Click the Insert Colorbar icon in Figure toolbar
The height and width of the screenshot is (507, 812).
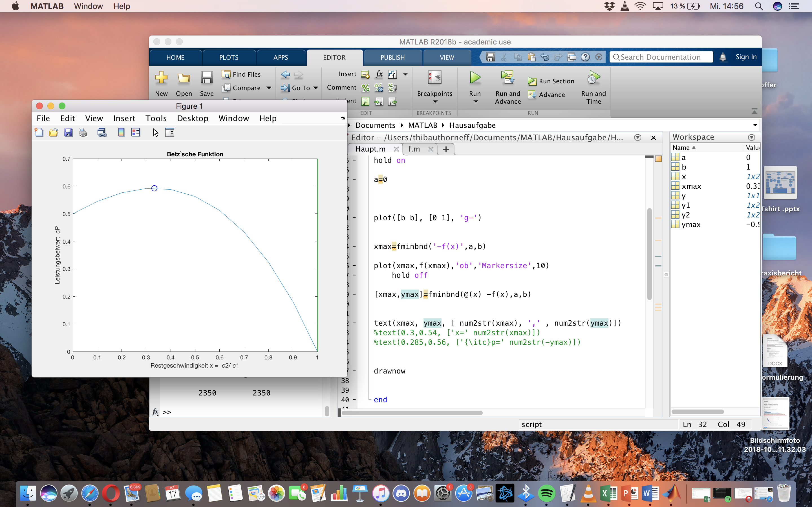(121, 132)
